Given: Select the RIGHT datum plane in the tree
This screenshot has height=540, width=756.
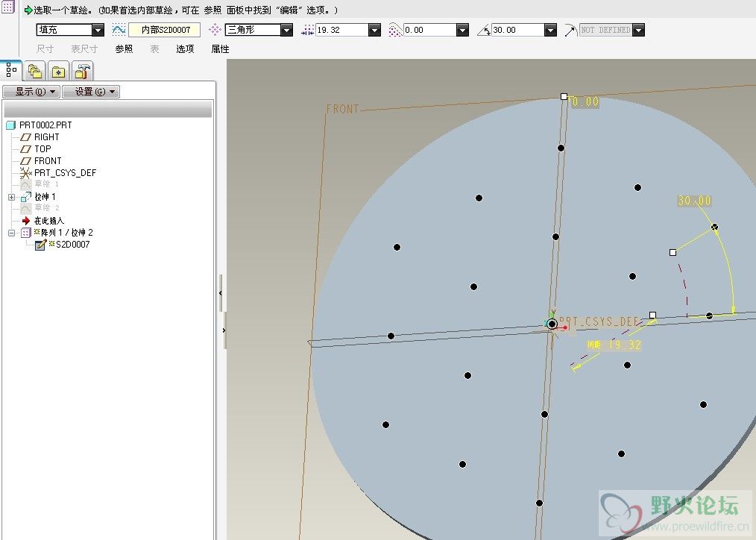Looking at the screenshot, I should (46, 137).
